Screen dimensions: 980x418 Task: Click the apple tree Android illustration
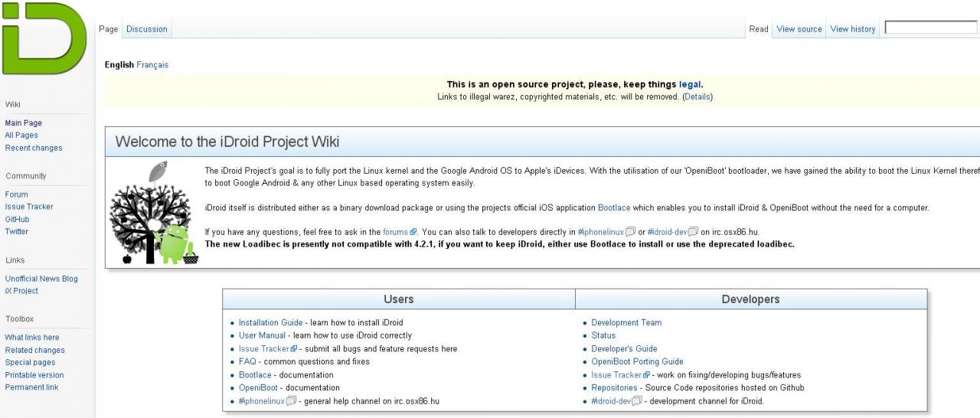pos(155,213)
